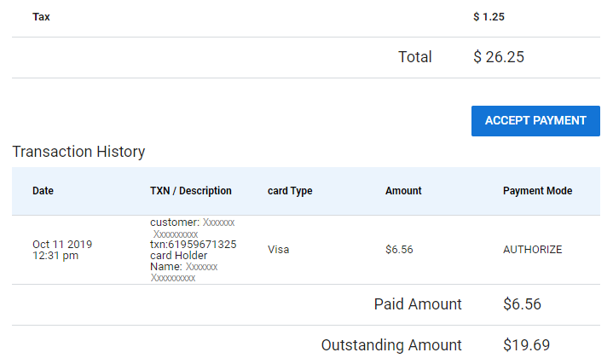Click the Transaction History heading
This screenshot has width=613, height=364.
(78, 152)
